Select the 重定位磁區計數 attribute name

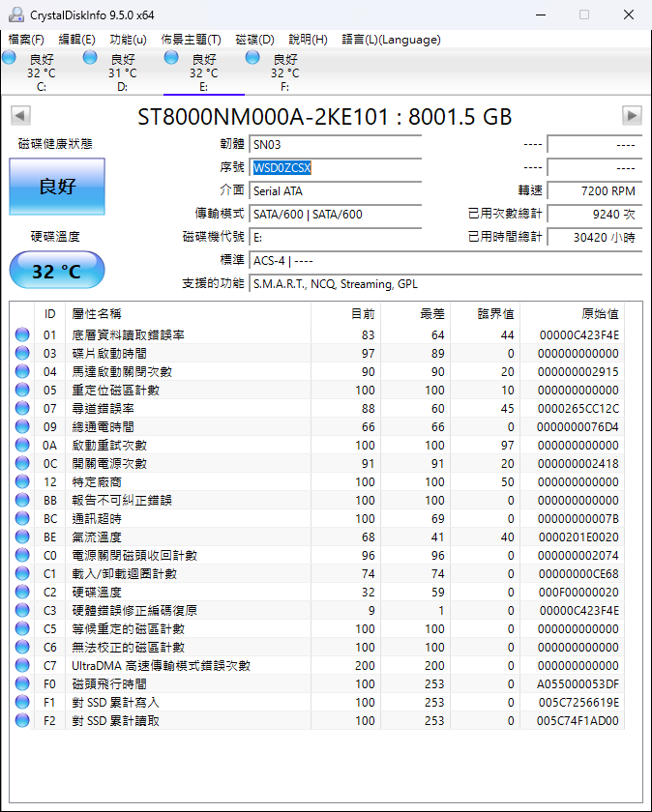115,390
